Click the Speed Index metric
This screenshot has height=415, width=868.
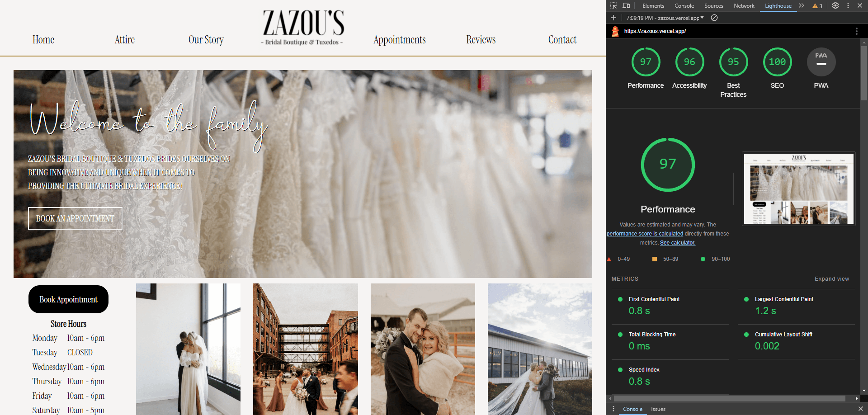click(670, 376)
